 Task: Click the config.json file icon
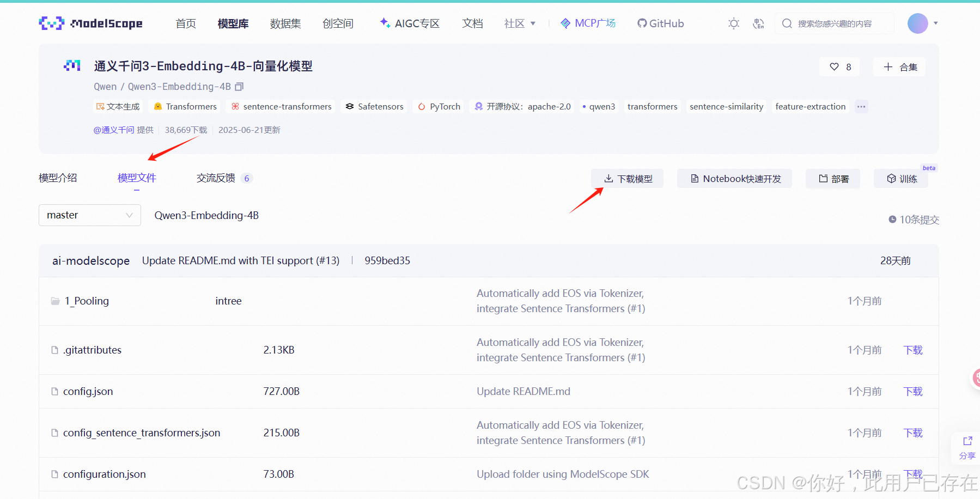54,391
